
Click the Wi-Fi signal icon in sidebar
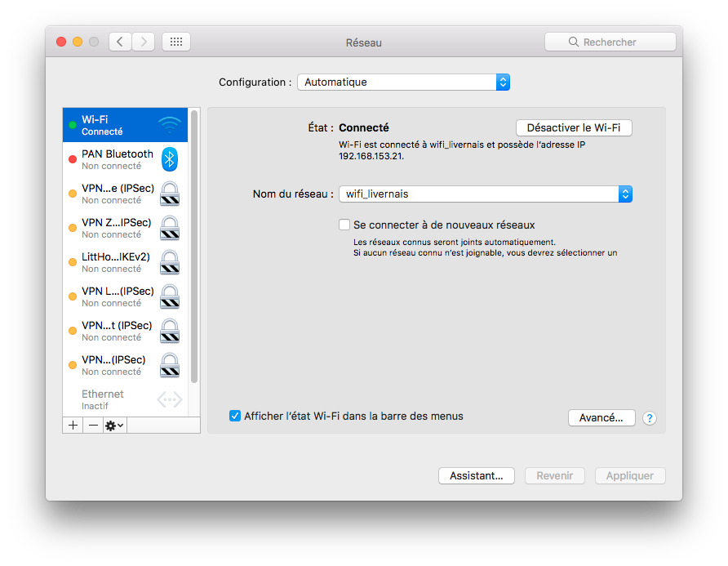[170, 125]
